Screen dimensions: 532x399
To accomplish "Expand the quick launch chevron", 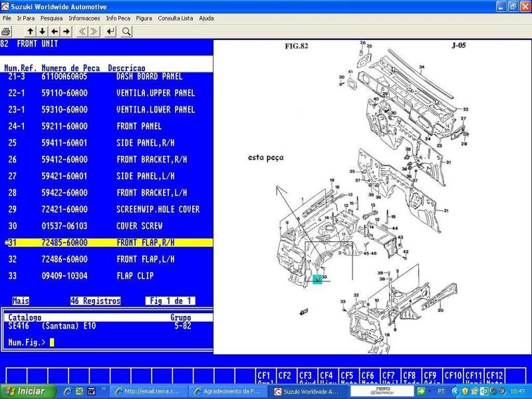I will 104,389.
